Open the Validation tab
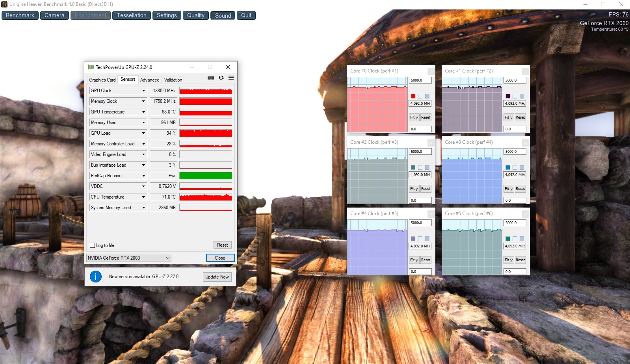 click(173, 80)
